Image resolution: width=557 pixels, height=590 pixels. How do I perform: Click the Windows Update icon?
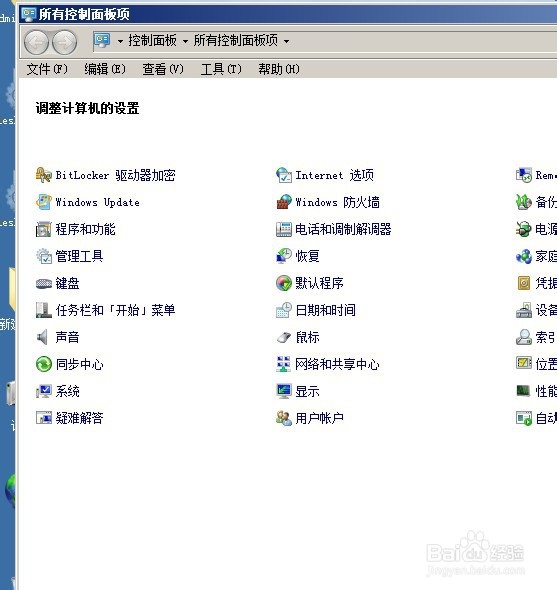coord(43,202)
